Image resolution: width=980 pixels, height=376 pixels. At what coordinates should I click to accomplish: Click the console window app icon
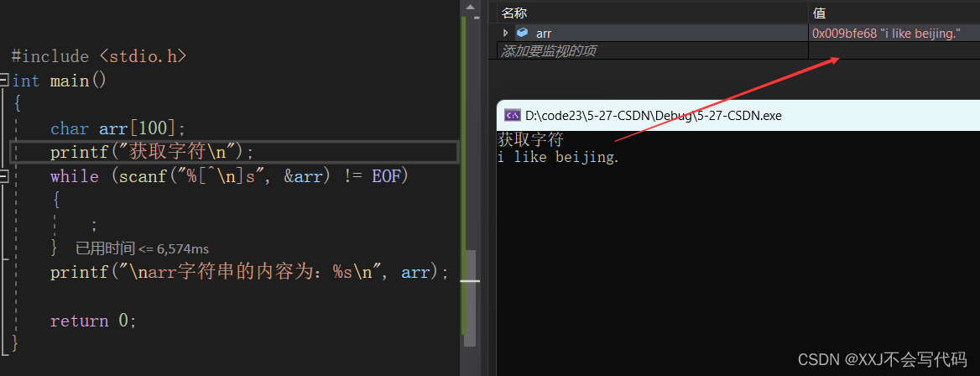pyautogui.click(x=513, y=115)
